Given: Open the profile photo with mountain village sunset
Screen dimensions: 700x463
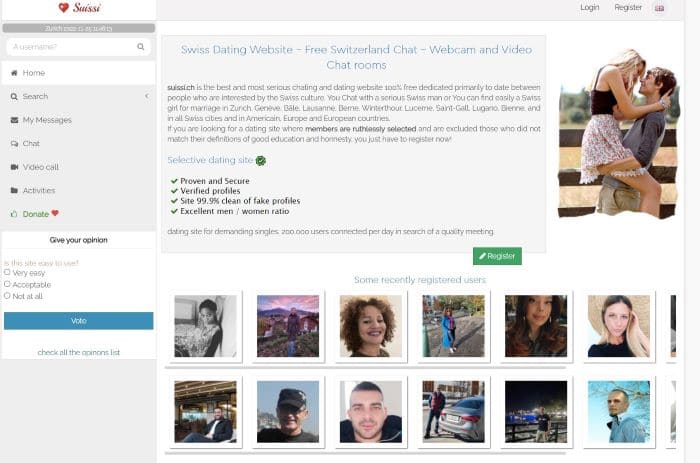Looking at the screenshot, I should [x=288, y=326].
